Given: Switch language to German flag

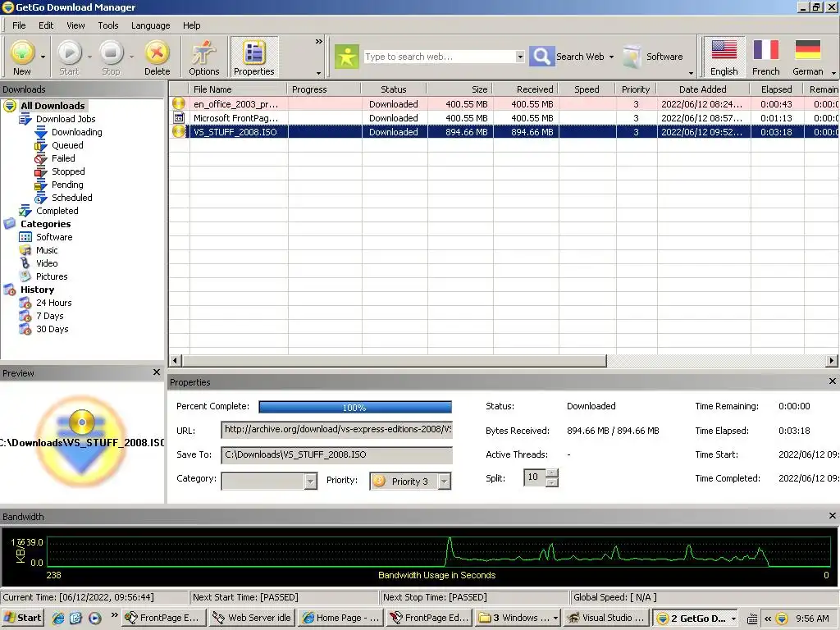Looking at the screenshot, I should tap(807, 57).
